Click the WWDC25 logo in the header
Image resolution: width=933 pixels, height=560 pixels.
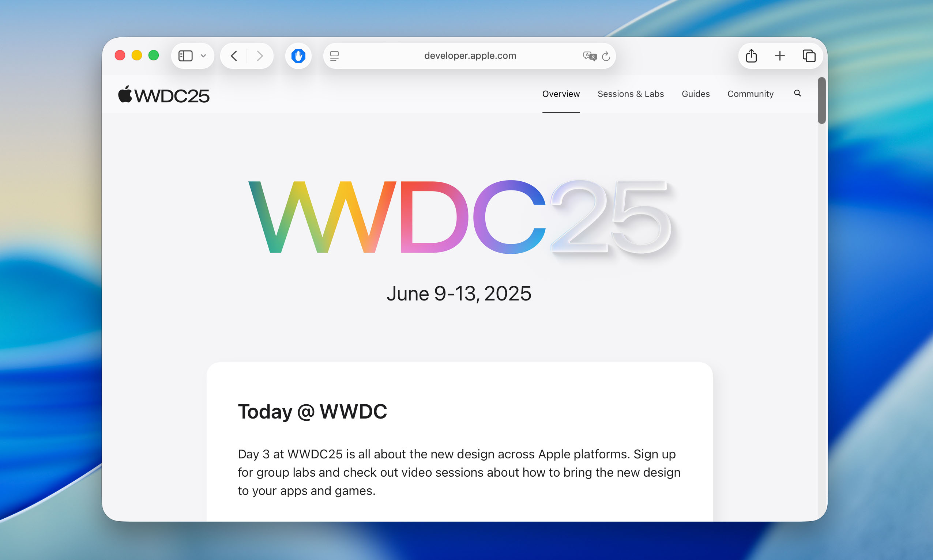pos(163,95)
